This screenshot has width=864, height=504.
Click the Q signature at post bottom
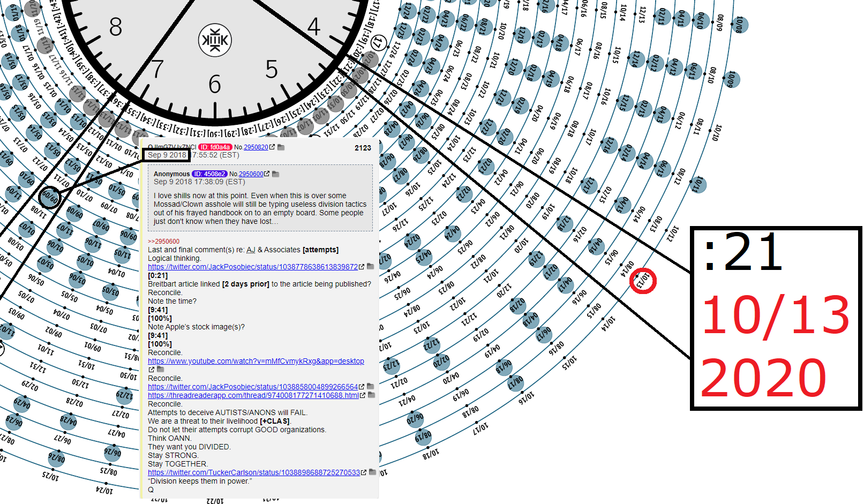[151, 490]
